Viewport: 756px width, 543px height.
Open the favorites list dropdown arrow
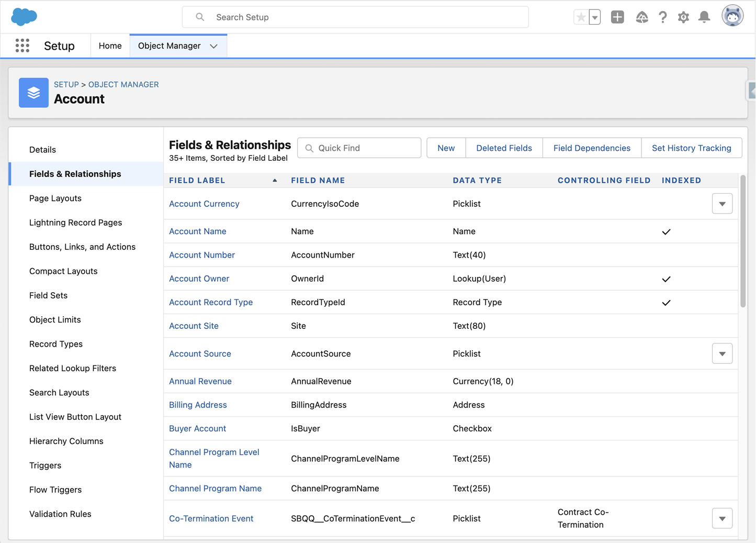point(595,17)
